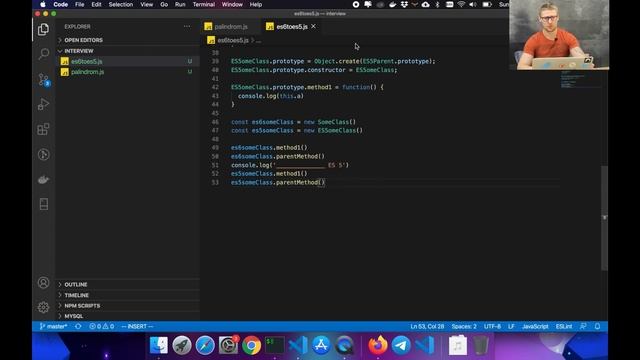This screenshot has width=640, height=360.
Task: Open Safari from the Dock
Action: 205,345
